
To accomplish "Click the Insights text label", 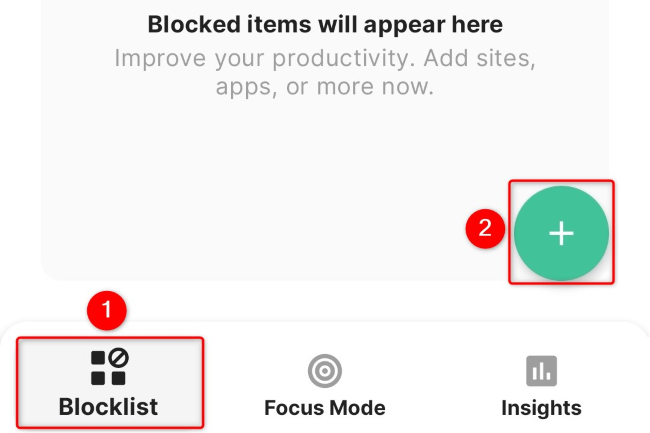I will (x=541, y=408).
